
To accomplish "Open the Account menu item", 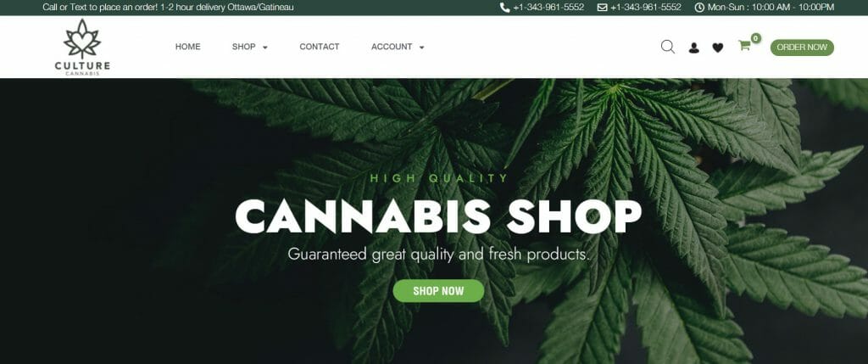I will tap(392, 48).
